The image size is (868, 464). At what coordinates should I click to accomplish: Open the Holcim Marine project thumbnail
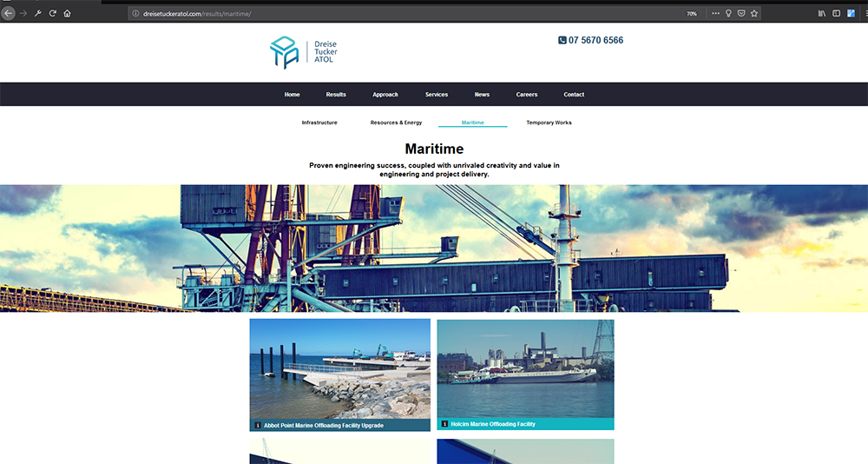[x=525, y=368]
